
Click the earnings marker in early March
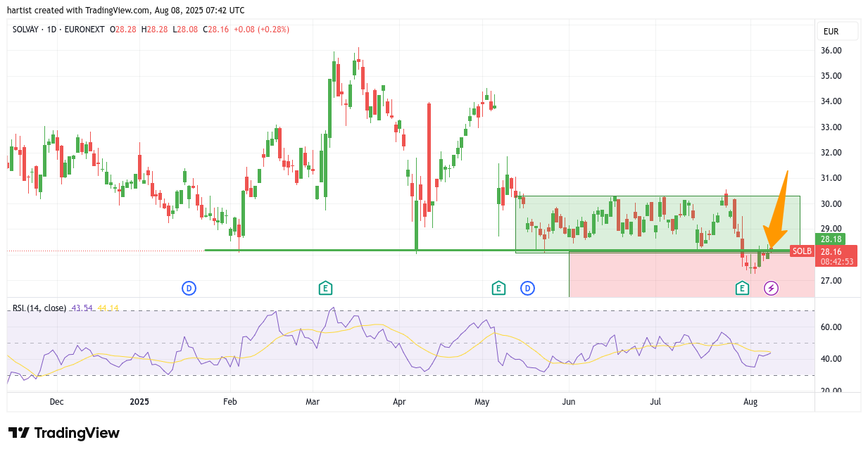[325, 287]
